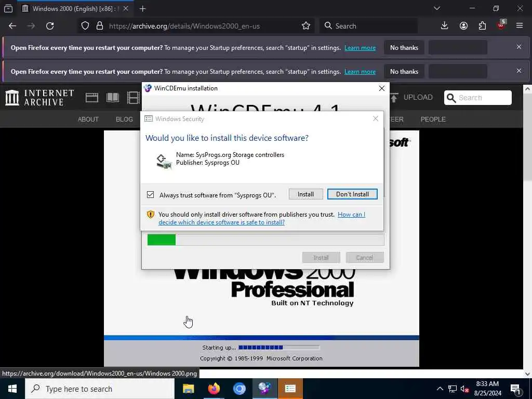Focus the Firefox Search box

click(368, 26)
